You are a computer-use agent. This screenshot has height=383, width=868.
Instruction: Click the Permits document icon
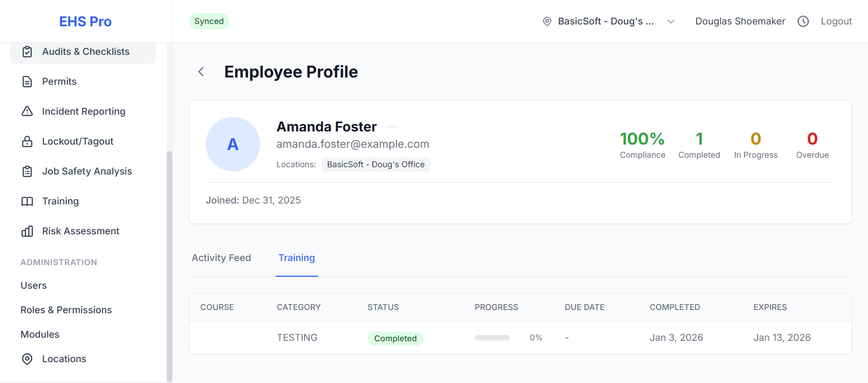[x=27, y=82]
